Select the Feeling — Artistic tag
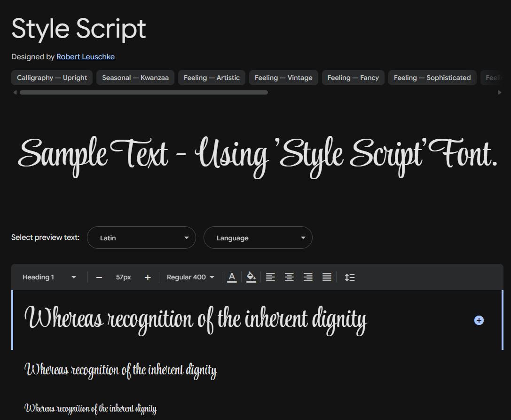The image size is (511, 420). pos(212,78)
